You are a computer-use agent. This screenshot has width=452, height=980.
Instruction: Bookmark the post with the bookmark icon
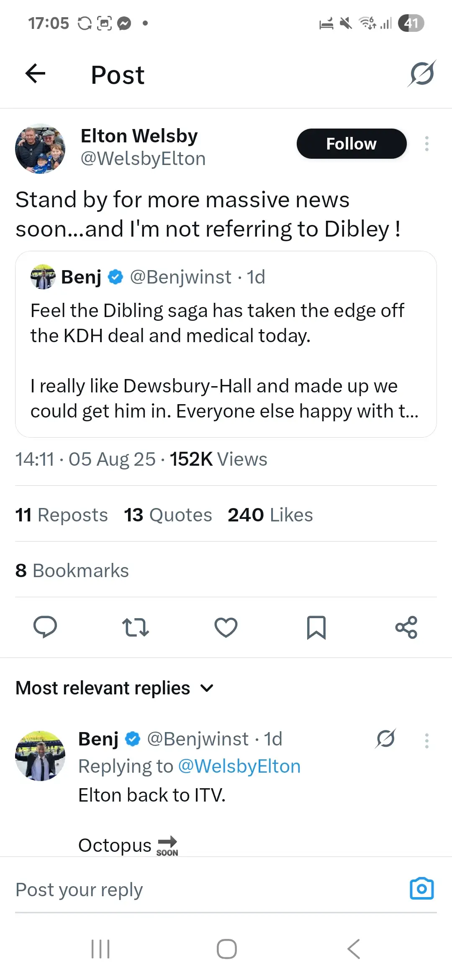[316, 627]
